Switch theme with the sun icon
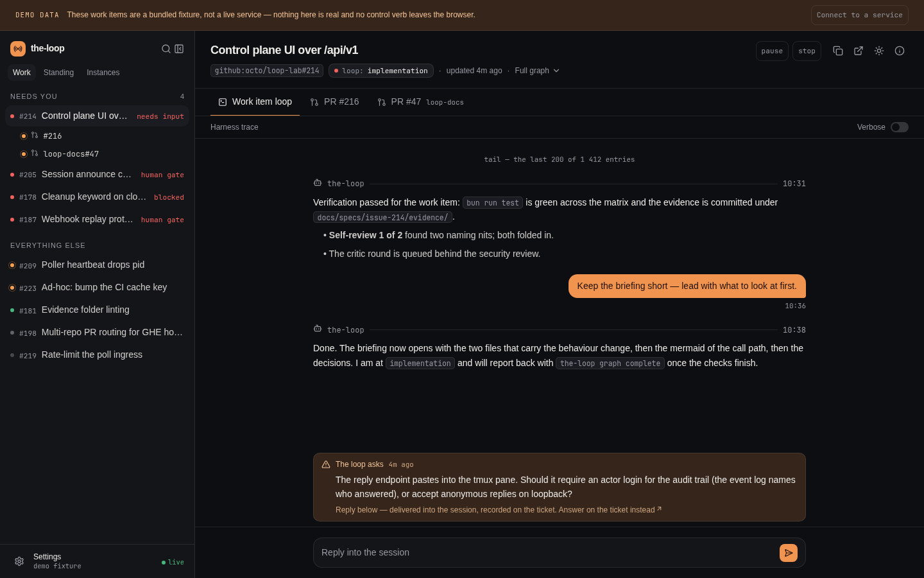Screen dimensions: 924x578 point(879,51)
